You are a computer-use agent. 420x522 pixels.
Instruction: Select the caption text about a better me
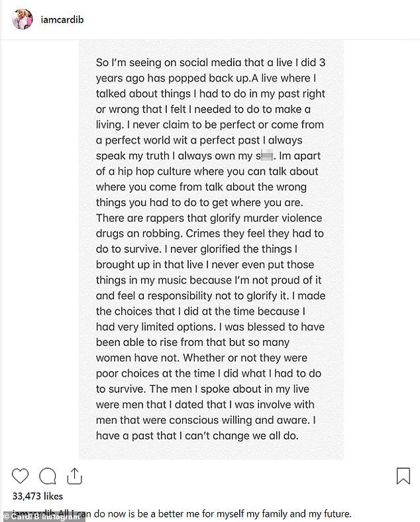205,513
